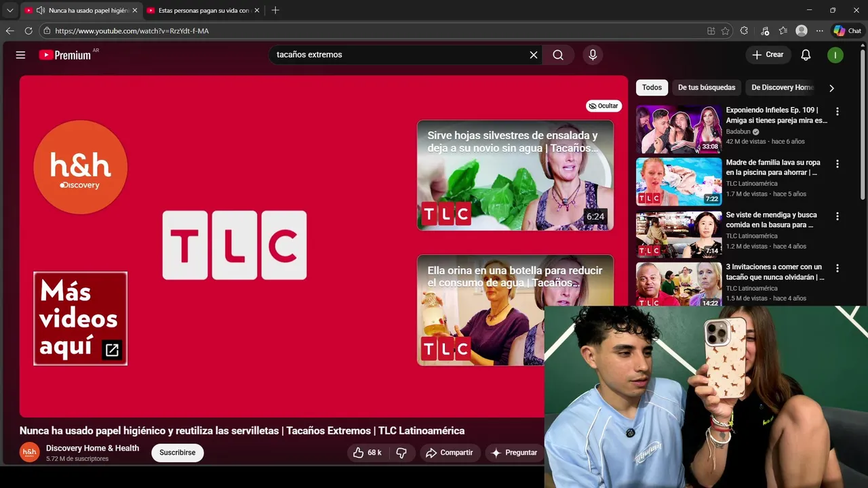Switch to the 'Estas personas pagan su vida' tab

(203, 10)
